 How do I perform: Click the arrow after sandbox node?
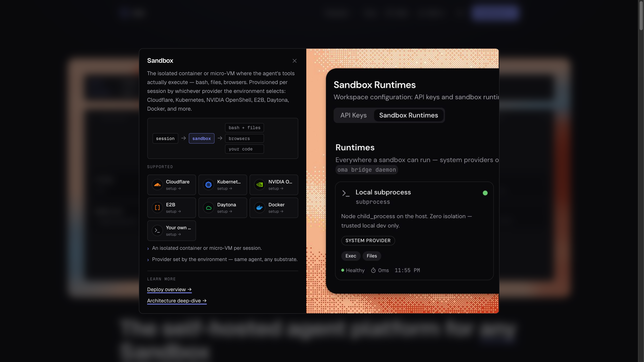pyautogui.click(x=220, y=138)
